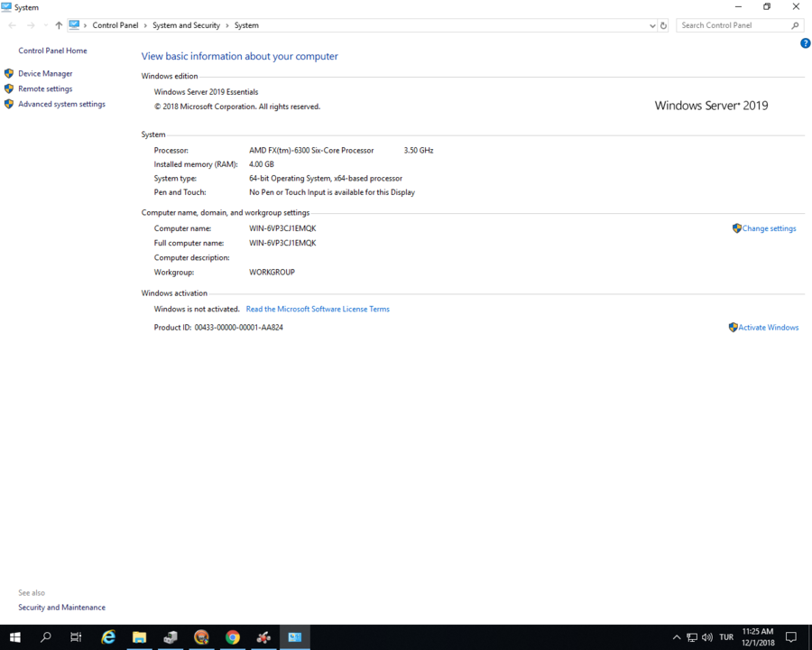Click Windows Server 2019 Essentials edition text

[206, 92]
